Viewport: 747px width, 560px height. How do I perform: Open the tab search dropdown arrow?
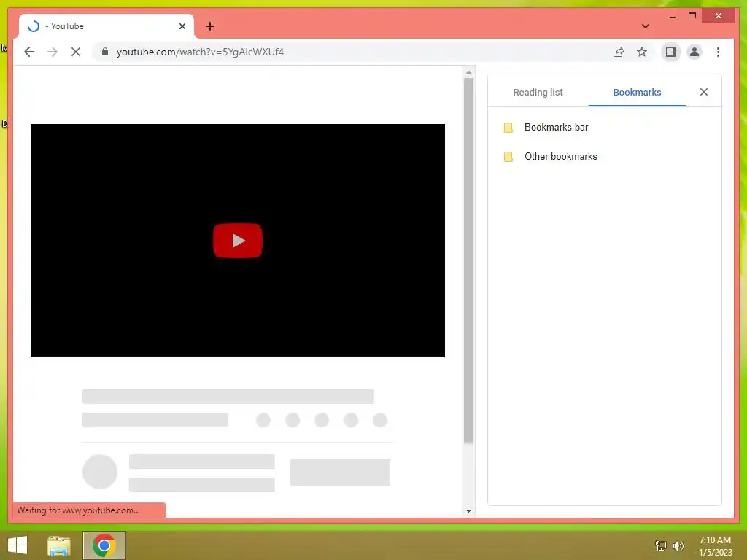646,26
